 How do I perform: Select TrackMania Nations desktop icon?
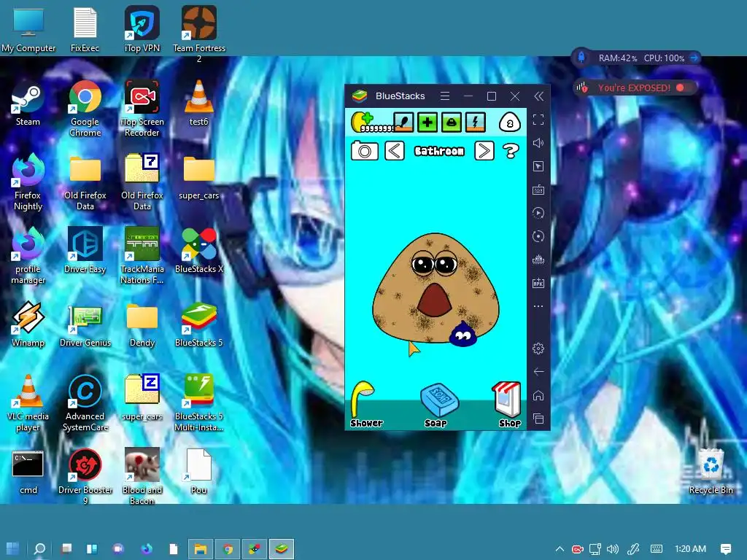142,256
